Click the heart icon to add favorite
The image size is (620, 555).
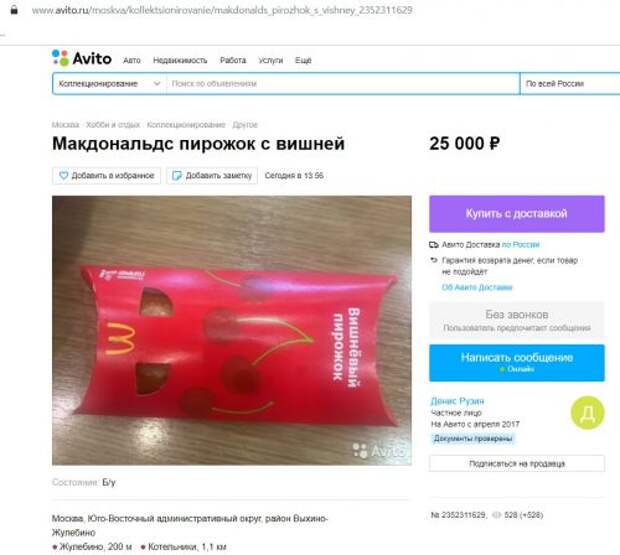point(63,175)
